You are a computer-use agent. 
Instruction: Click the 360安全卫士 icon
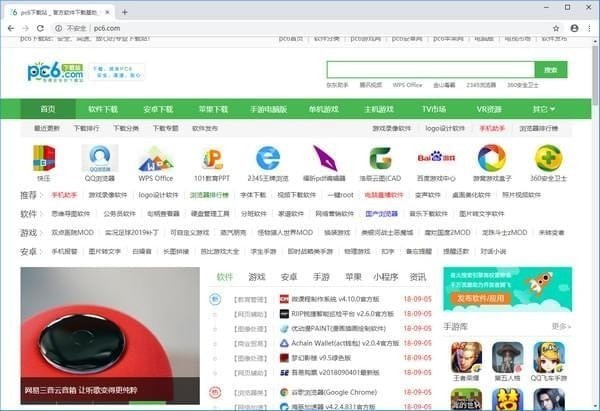[x=548, y=158]
